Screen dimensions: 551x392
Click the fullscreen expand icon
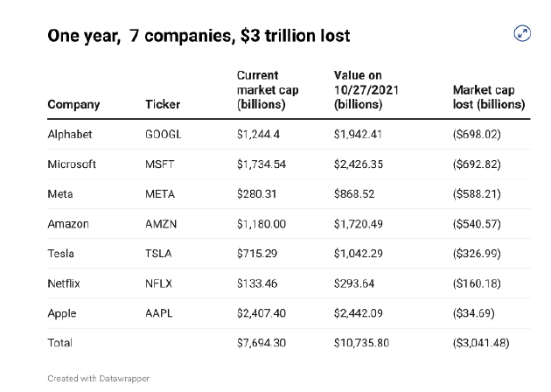coord(522,33)
